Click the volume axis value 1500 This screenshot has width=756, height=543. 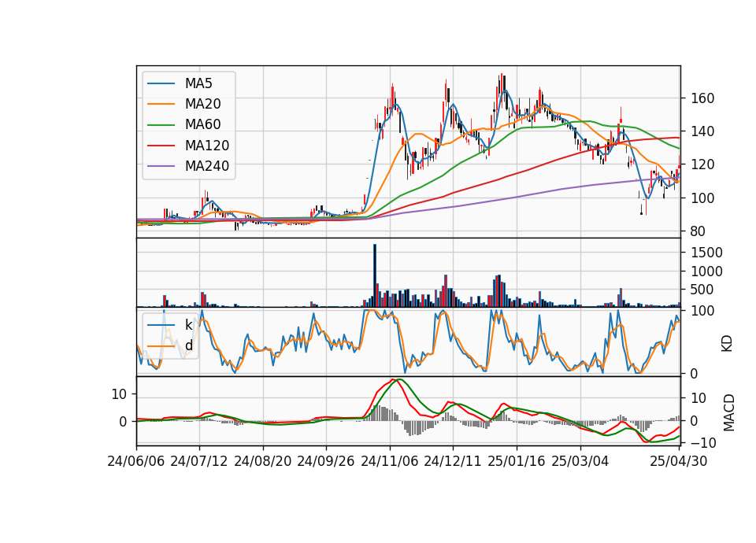pos(706,253)
